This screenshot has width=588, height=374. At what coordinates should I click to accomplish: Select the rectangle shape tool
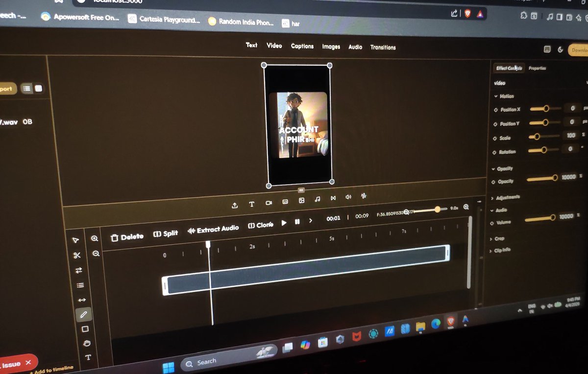pyautogui.click(x=85, y=329)
